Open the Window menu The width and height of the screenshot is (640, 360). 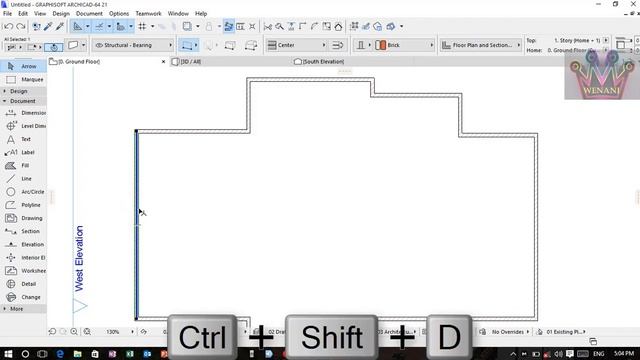click(178, 13)
